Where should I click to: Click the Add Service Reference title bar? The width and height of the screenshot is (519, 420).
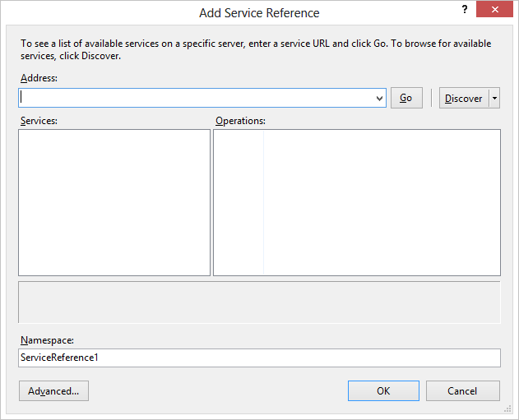[259, 13]
